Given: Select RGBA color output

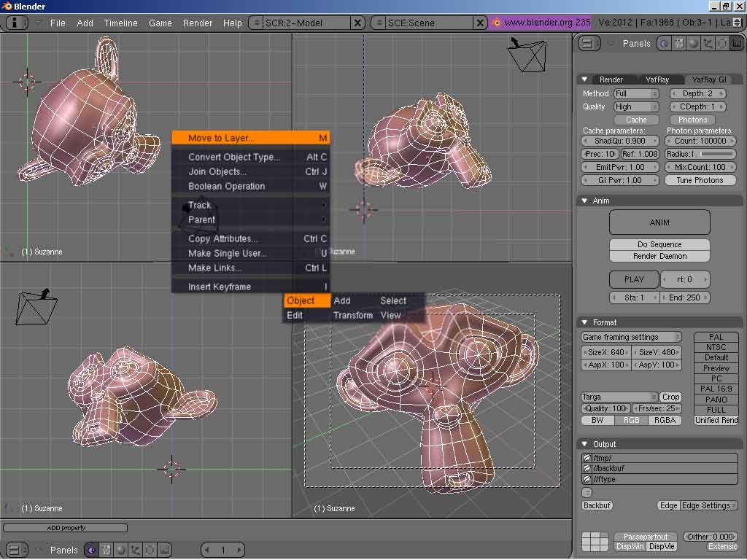Looking at the screenshot, I should (x=665, y=420).
